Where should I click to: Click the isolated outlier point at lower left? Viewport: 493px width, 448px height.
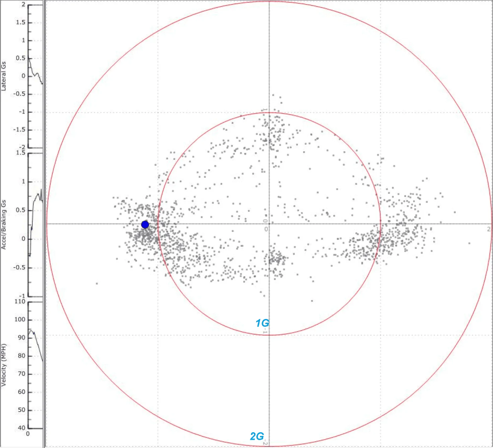pos(97,283)
